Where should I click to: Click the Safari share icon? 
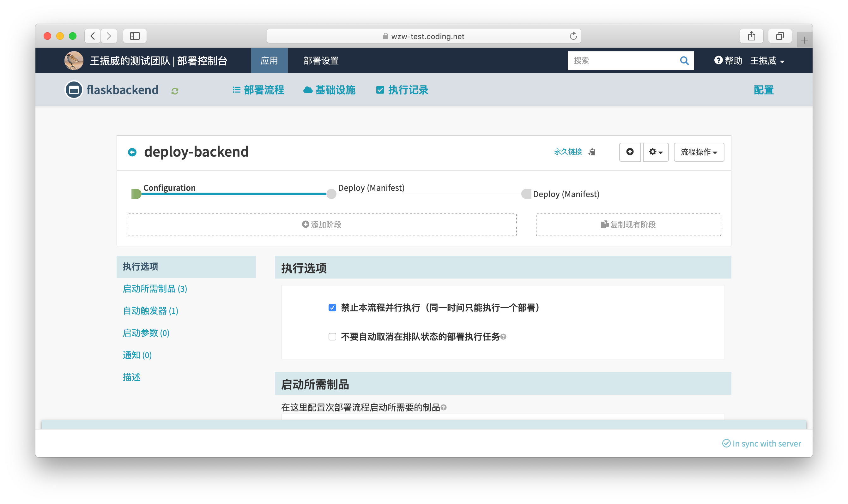click(x=751, y=36)
